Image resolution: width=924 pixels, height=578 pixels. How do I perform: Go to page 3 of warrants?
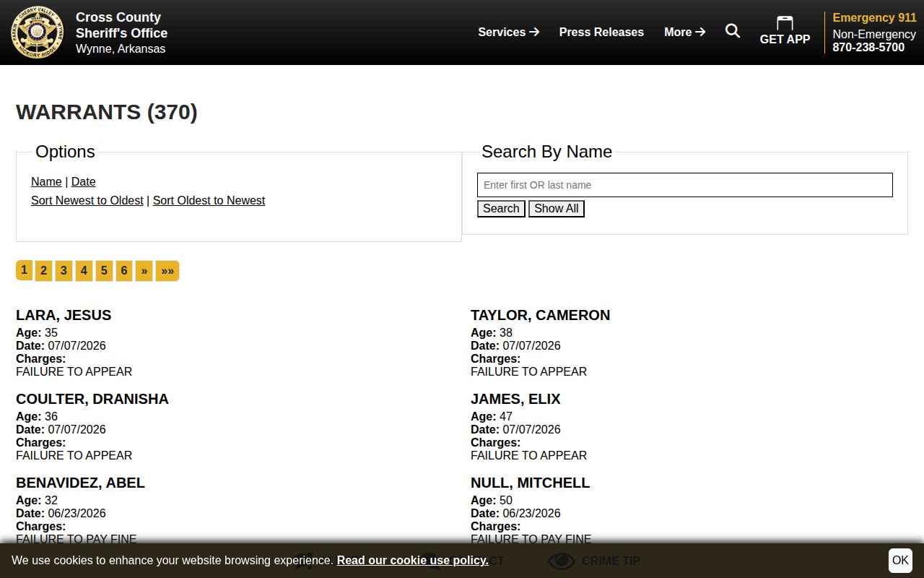pos(64,271)
